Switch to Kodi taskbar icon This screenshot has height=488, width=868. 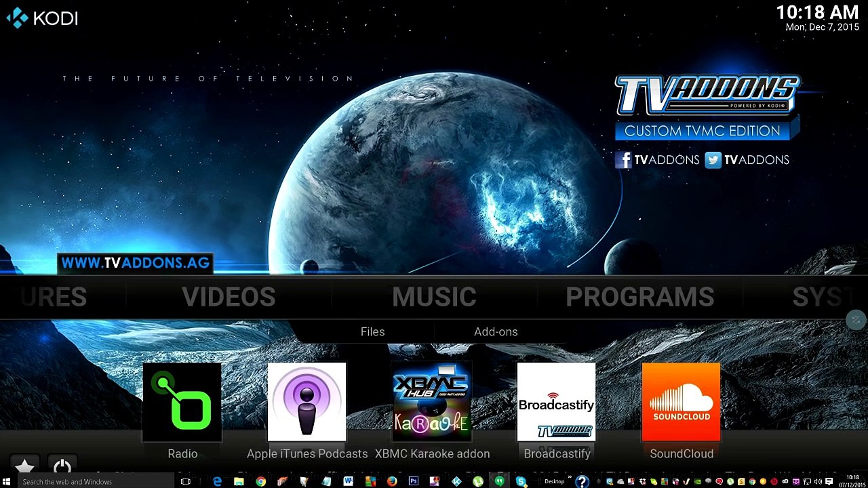(456, 481)
